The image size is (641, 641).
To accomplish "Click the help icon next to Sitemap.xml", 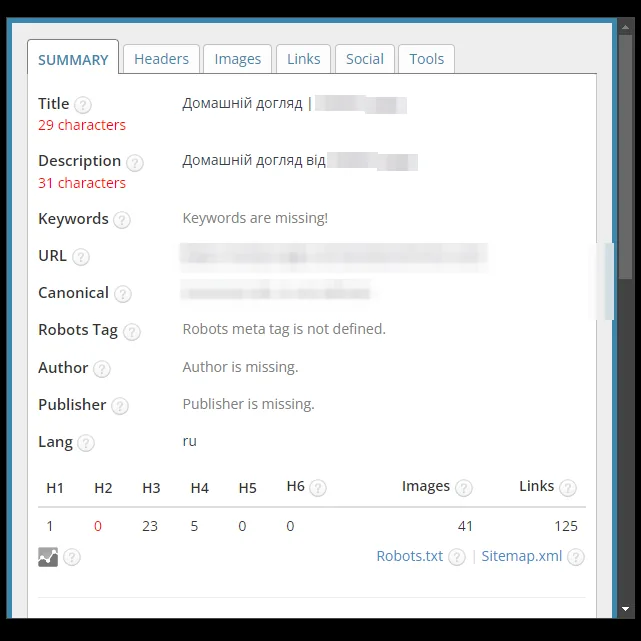I will pos(576,557).
